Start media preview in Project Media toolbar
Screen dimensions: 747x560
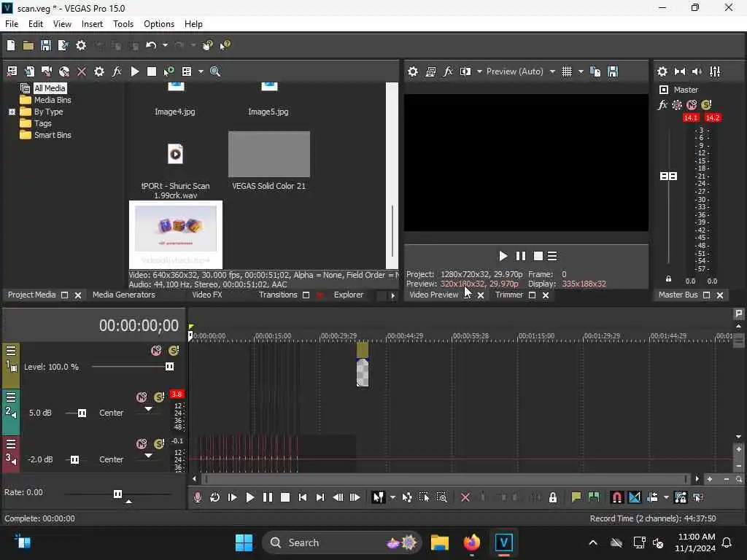(x=135, y=71)
